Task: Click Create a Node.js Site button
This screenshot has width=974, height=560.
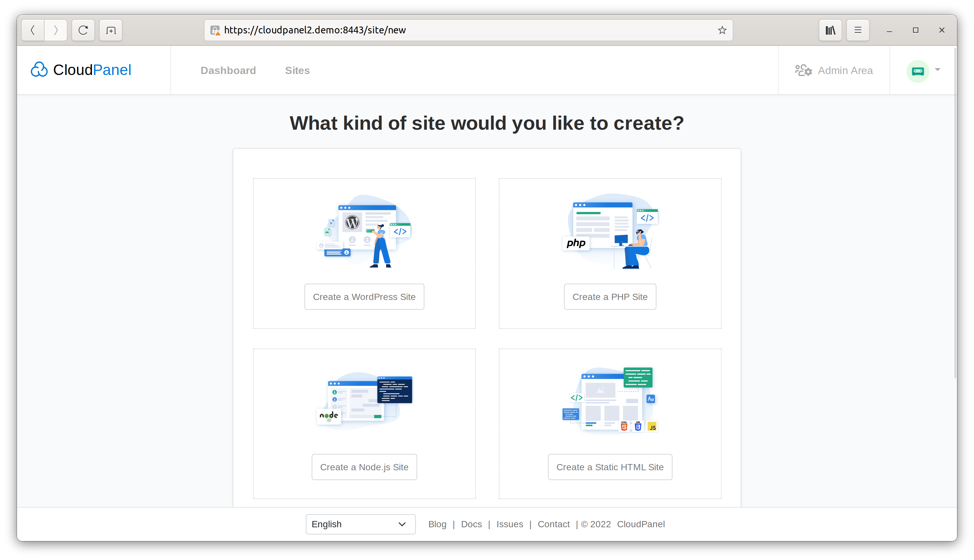Action: coord(364,467)
